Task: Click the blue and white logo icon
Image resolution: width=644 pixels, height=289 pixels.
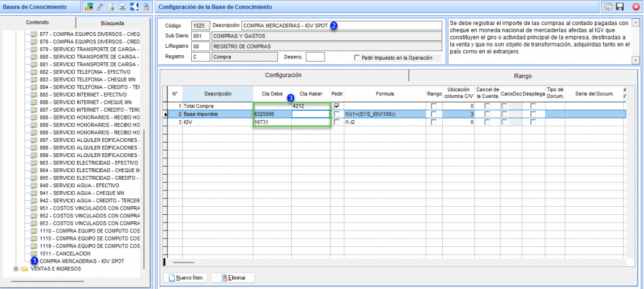Action: click(134, 6)
